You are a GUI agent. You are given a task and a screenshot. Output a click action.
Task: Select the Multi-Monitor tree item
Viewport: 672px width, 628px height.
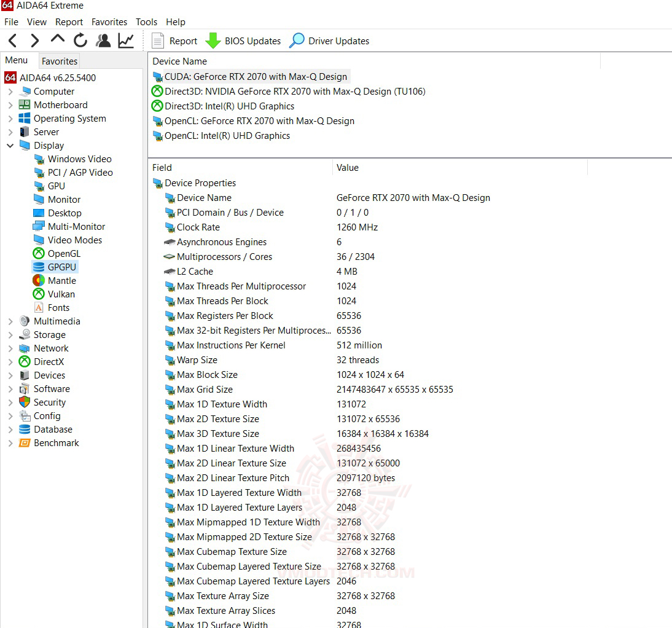pos(69,227)
